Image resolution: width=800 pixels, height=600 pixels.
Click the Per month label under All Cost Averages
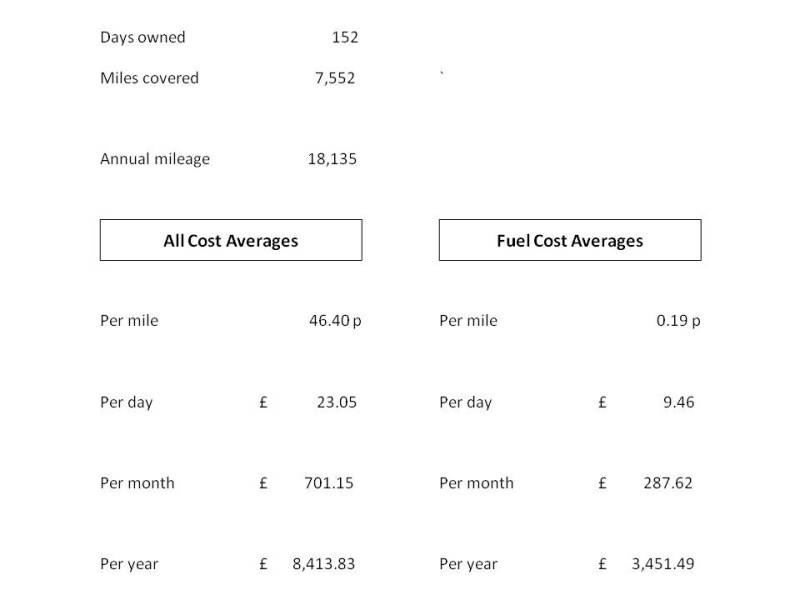(x=137, y=483)
